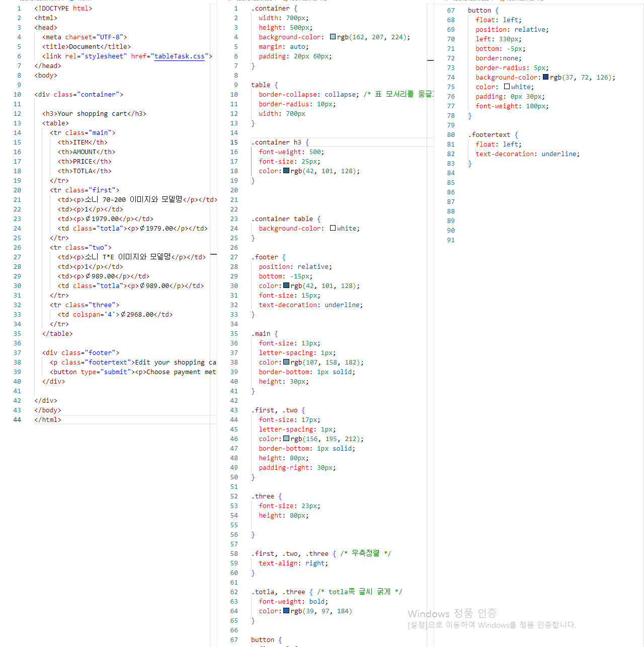
Task: Click the white swatch on button color line
Action: 507,87
